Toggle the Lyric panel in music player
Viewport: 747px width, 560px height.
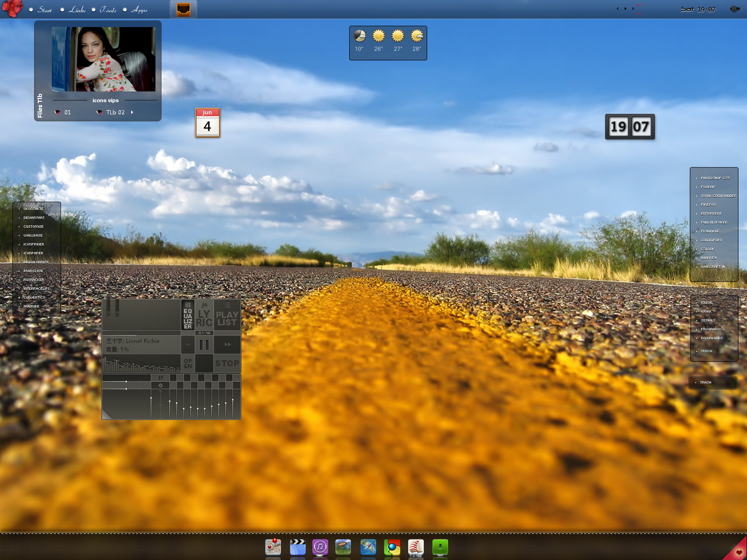pyautogui.click(x=204, y=315)
